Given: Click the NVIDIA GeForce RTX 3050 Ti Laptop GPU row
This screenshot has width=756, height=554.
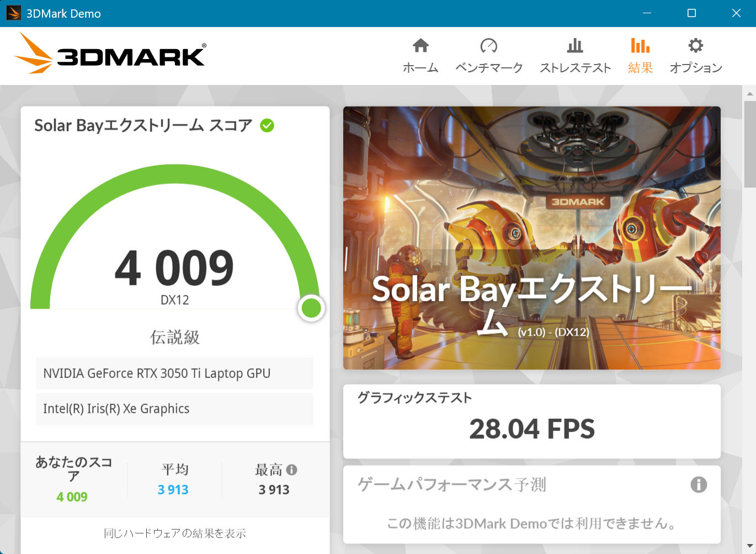Looking at the screenshot, I should click(x=174, y=374).
